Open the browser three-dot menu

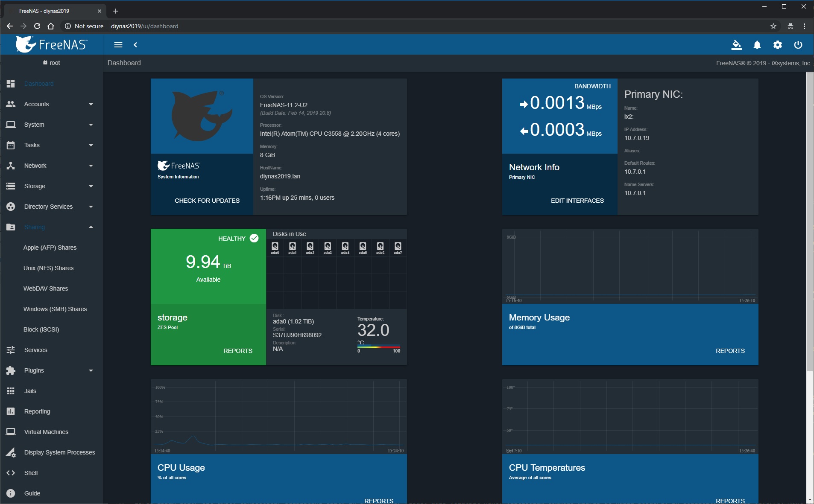(804, 26)
